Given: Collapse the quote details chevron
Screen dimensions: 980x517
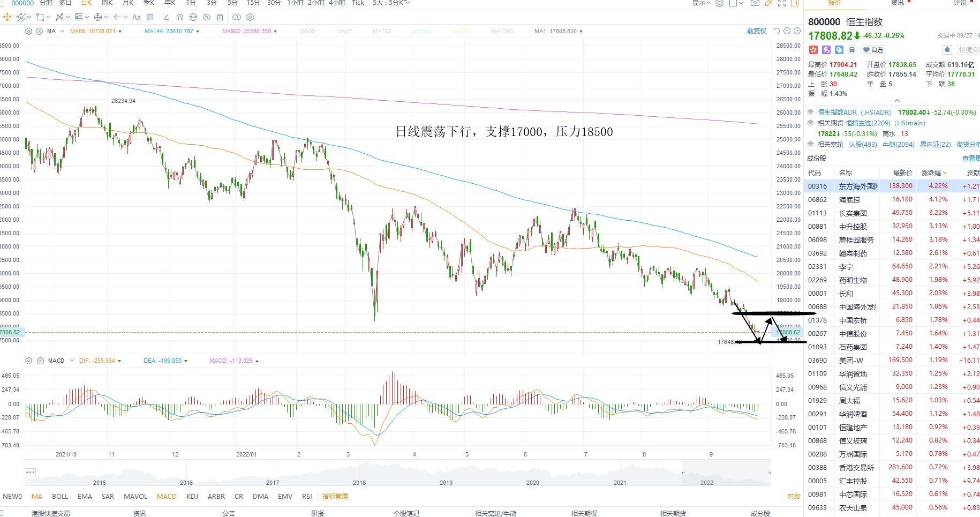Looking at the screenshot, I should tap(897, 100).
